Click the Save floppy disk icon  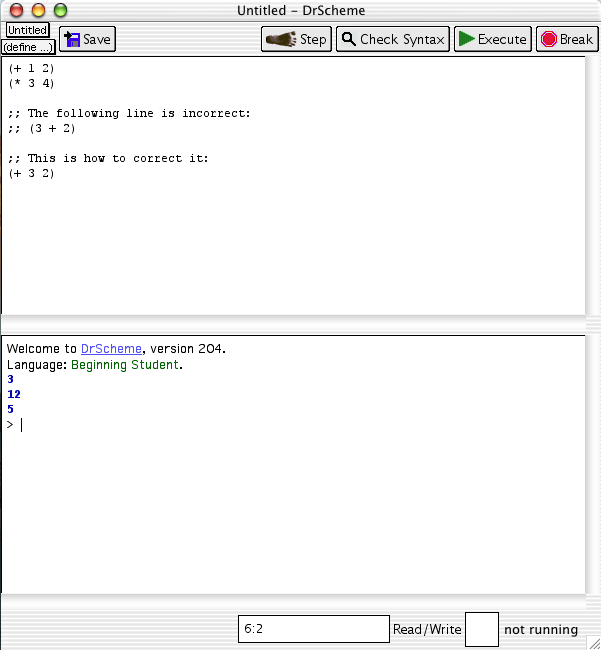tap(72, 39)
